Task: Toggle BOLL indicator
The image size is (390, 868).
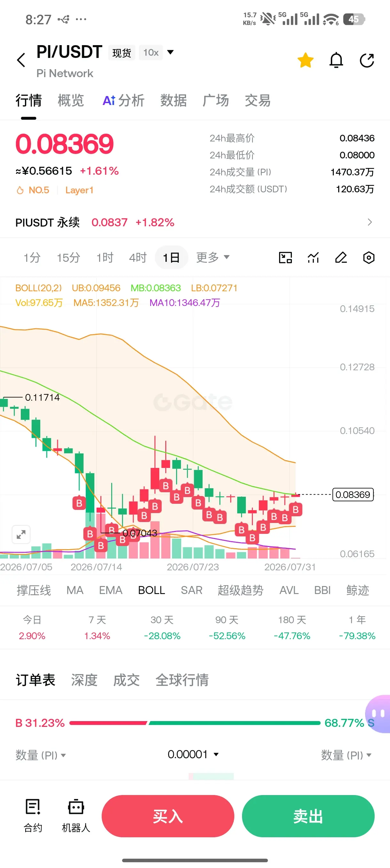Action: [x=152, y=590]
